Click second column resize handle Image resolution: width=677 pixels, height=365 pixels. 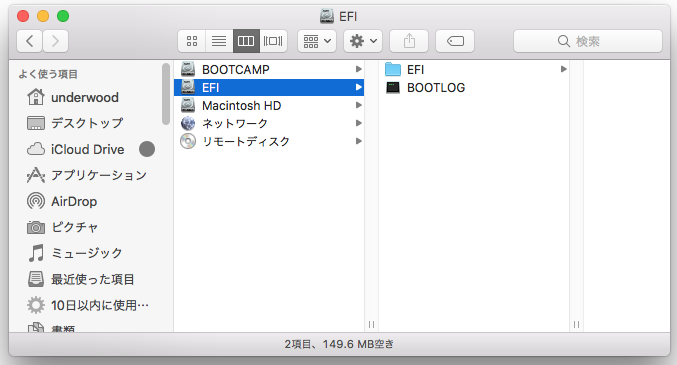point(576,324)
